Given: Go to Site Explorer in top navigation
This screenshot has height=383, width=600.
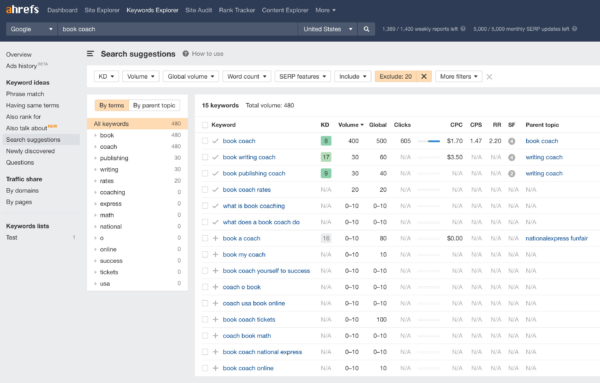Looking at the screenshot, I should [x=102, y=10].
